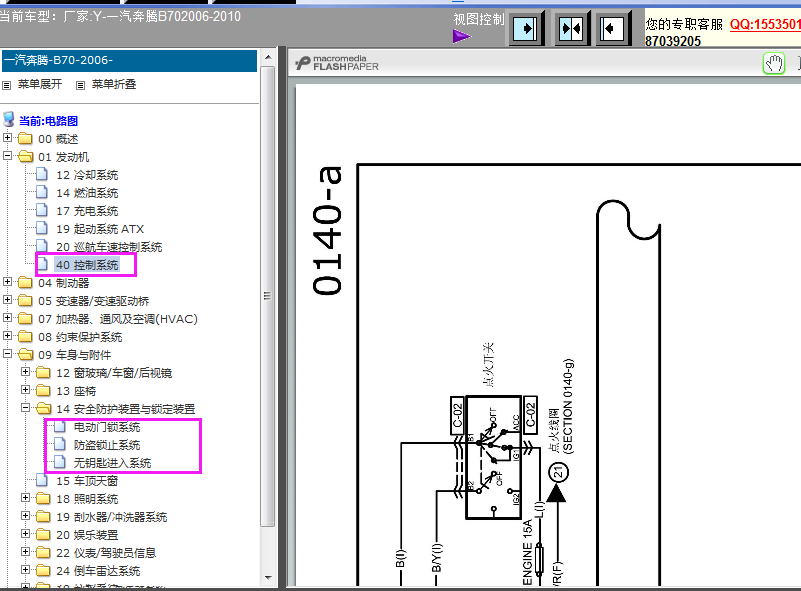Image resolution: width=801 pixels, height=591 pixels.
Task: Expand the 24 倒车雷达系统 node
Action: pos(25,569)
